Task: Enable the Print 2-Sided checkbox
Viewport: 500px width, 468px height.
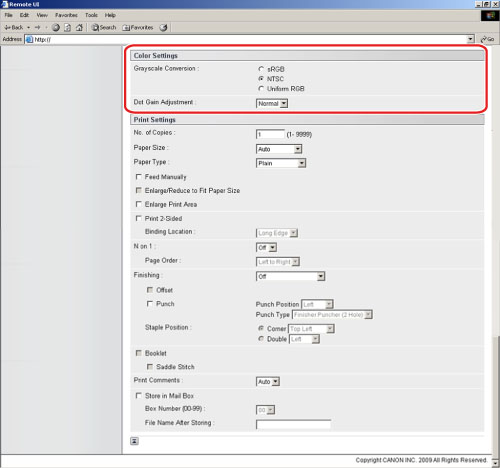Action: click(x=139, y=218)
